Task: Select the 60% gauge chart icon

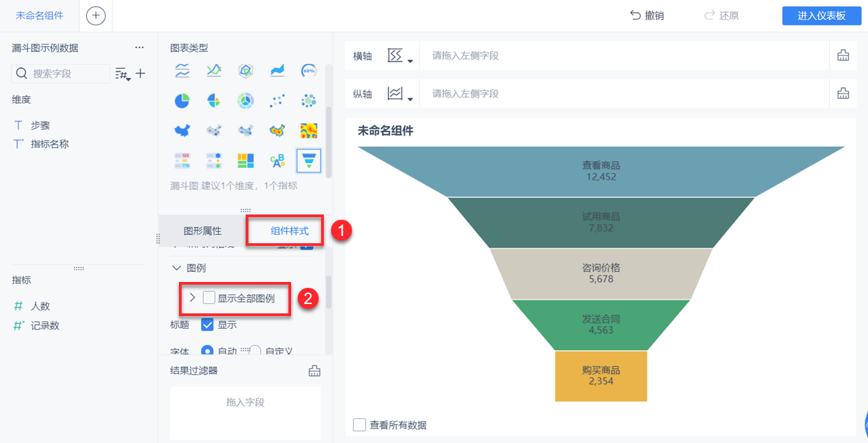Action: pyautogui.click(x=308, y=70)
